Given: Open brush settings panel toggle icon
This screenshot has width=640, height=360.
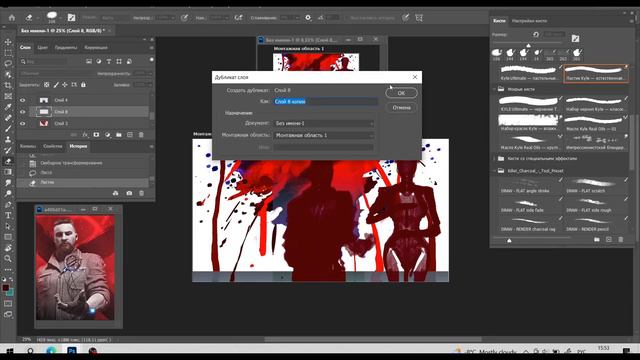Looking at the screenshot, I should [x=71, y=18].
